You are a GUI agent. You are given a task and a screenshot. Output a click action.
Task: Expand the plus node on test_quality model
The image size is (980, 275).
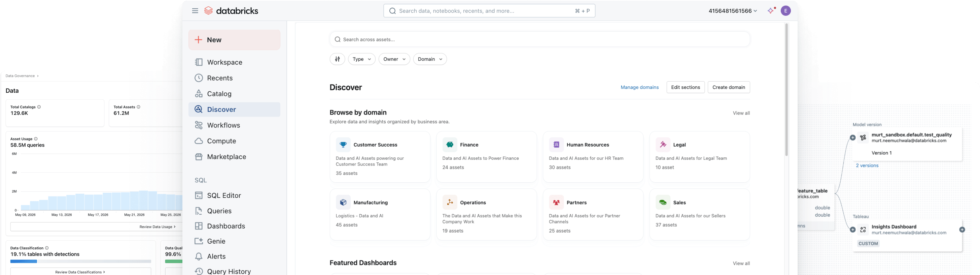coord(852,137)
